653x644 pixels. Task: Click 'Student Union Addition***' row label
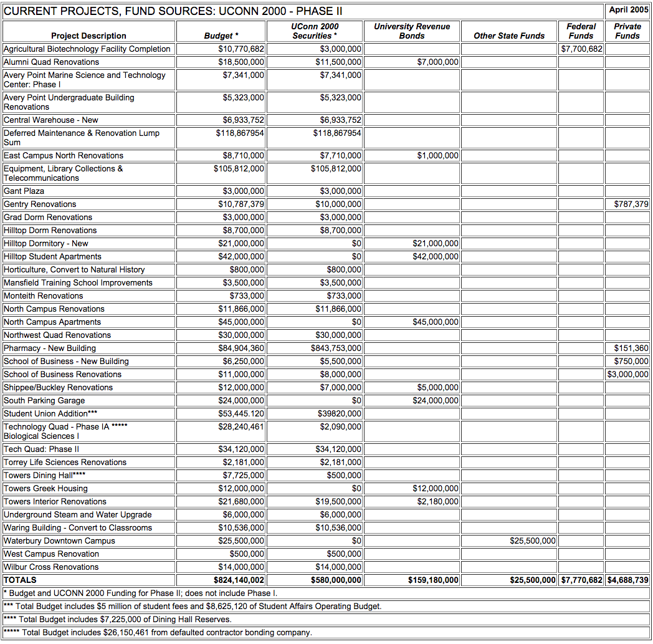[50, 413]
